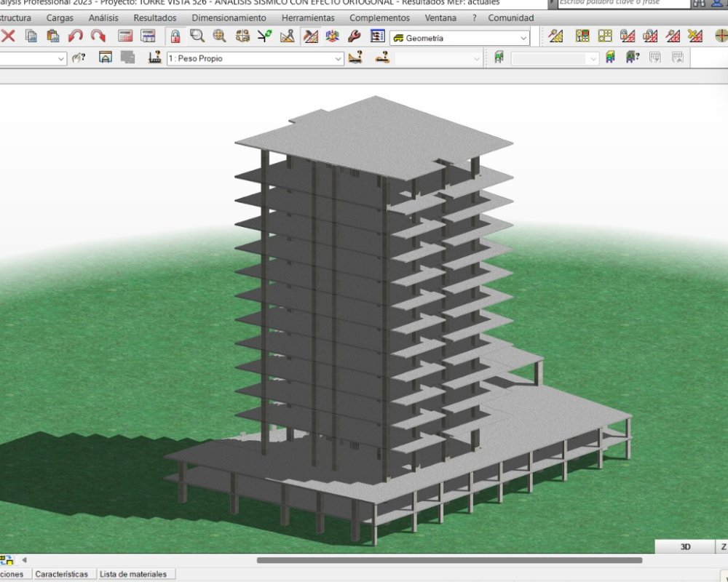Click the red X delete icon

tap(9, 36)
